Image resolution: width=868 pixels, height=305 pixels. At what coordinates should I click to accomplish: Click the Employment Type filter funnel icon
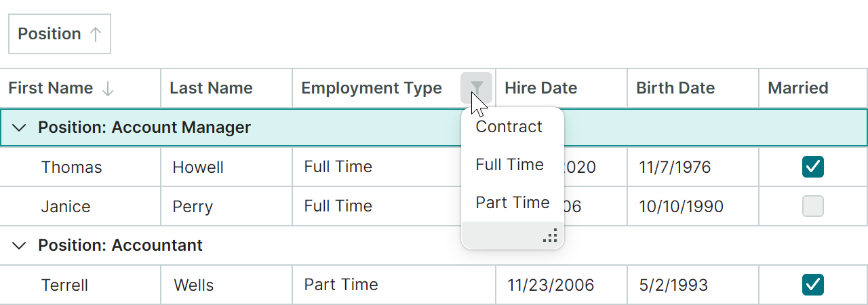[x=477, y=87]
